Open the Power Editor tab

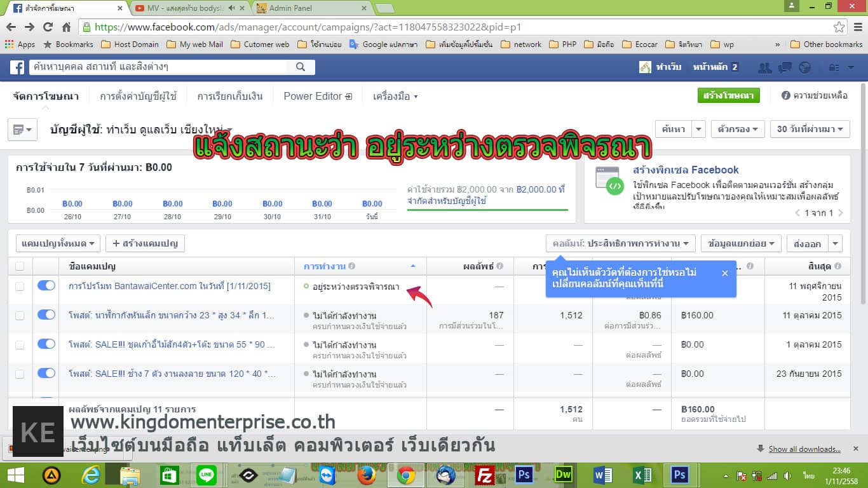pos(317,96)
